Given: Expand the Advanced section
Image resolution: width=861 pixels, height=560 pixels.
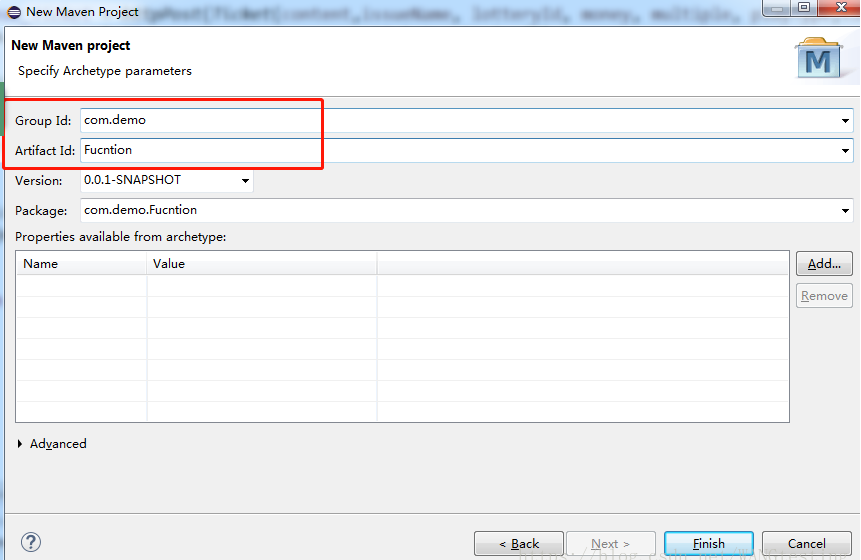Looking at the screenshot, I should click(x=20, y=444).
